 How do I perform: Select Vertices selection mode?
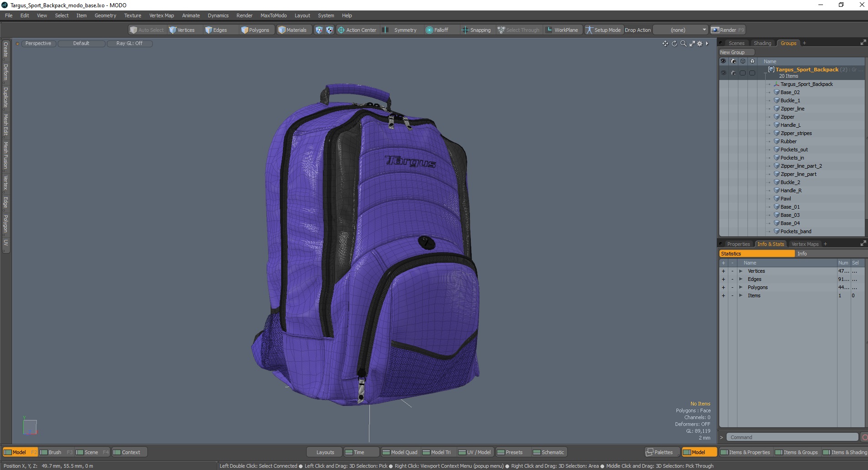tap(182, 30)
